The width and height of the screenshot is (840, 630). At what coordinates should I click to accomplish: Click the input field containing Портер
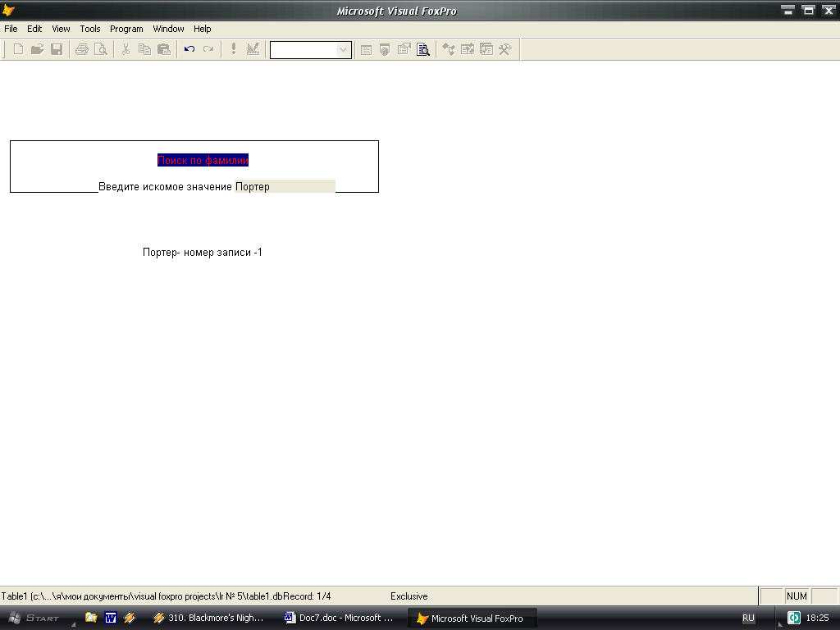tap(285, 186)
